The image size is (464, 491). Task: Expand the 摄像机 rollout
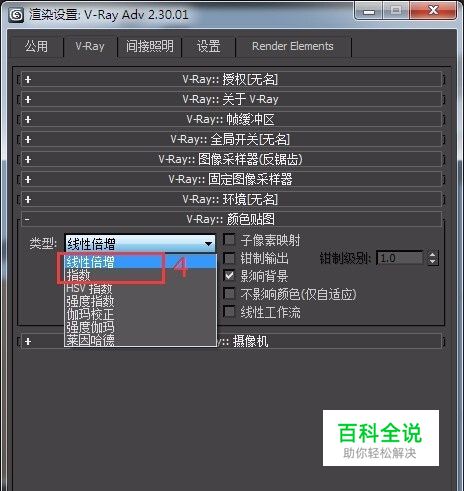[x=232, y=341]
